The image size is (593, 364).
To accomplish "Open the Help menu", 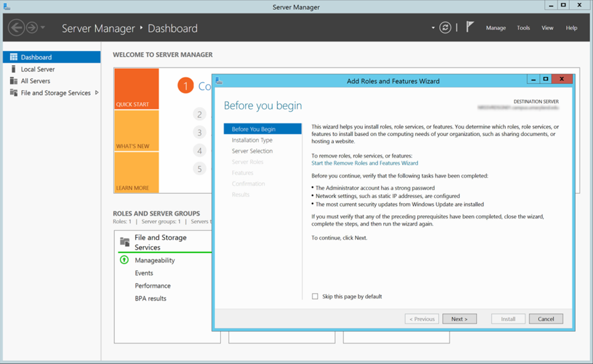I will point(572,27).
